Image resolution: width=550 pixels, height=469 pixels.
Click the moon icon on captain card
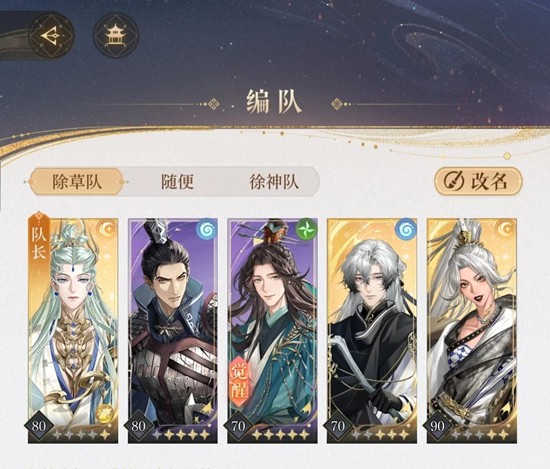click(x=107, y=229)
